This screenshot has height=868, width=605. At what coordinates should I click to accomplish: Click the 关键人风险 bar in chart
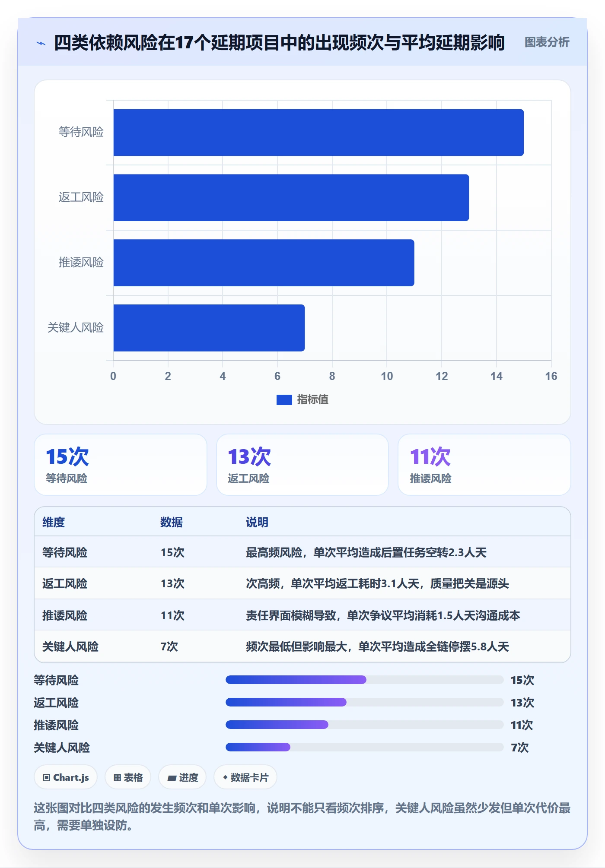tap(209, 328)
